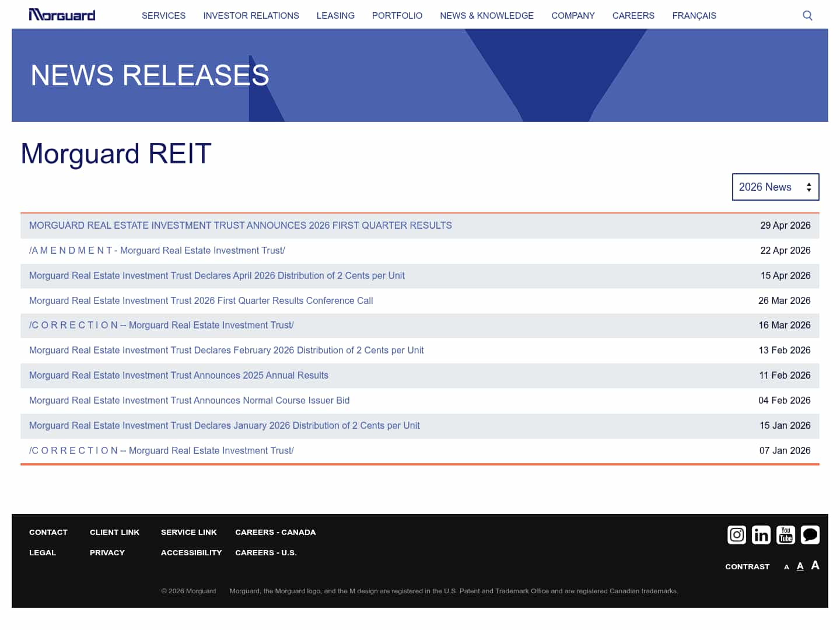Click the NEWS RELEASES banner title
Viewport: 840px width, 630px height.
pos(150,75)
